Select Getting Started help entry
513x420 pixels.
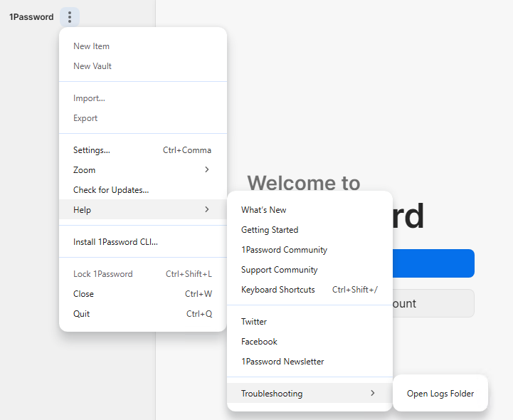pos(310,230)
